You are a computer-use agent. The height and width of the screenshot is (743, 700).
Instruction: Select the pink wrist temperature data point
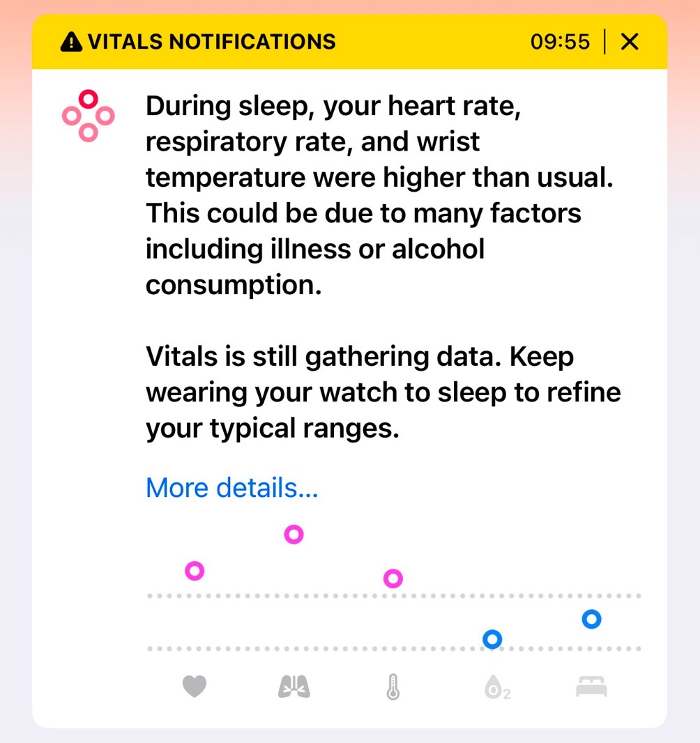click(393, 578)
